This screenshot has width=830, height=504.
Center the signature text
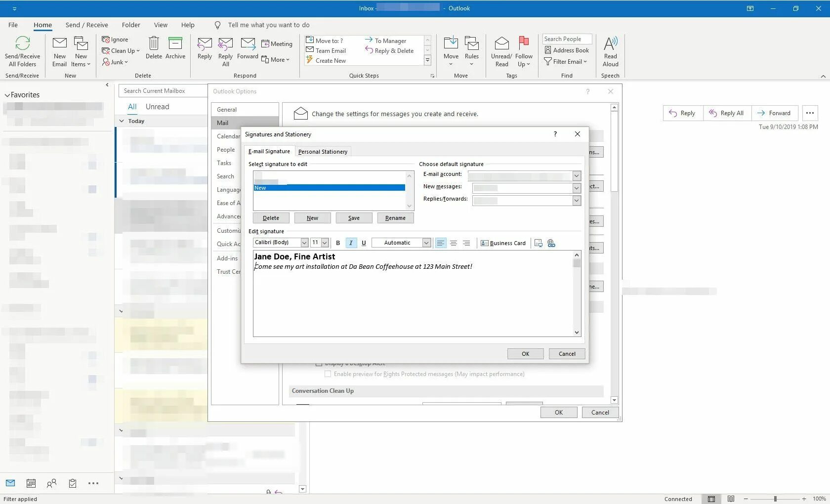click(453, 243)
